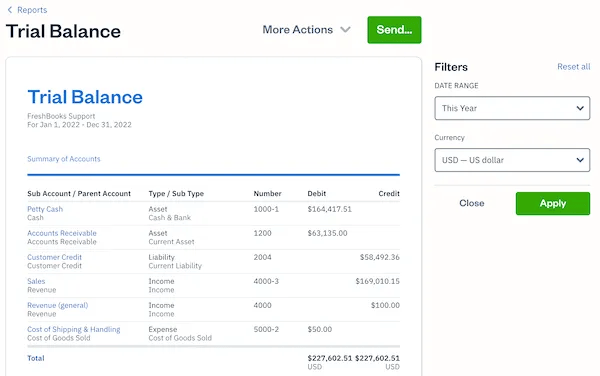The height and width of the screenshot is (376, 600).
Task: Click the report date range text
Action: click(x=79, y=125)
